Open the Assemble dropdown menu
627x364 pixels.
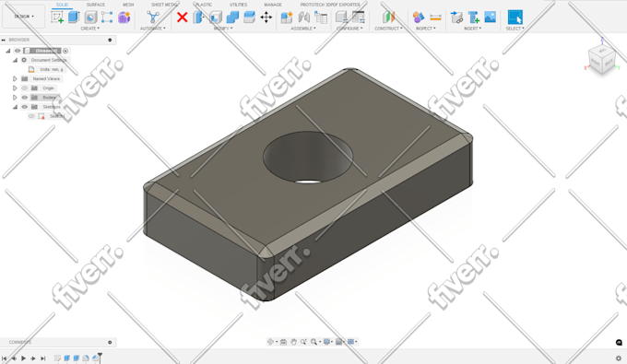pyautogui.click(x=303, y=29)
